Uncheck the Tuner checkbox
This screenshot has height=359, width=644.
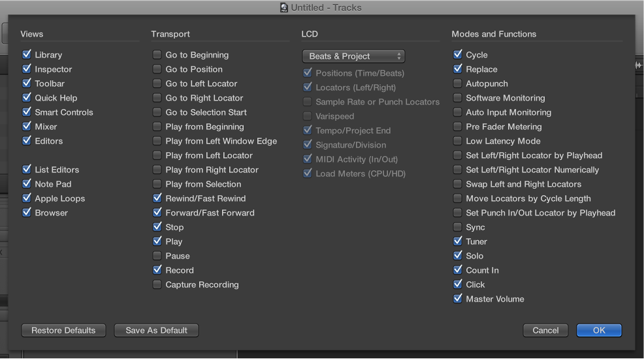tap(458, 242)
